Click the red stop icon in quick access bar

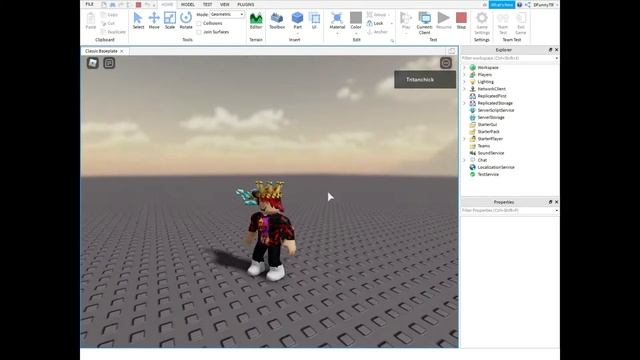(x=138, y=4)
